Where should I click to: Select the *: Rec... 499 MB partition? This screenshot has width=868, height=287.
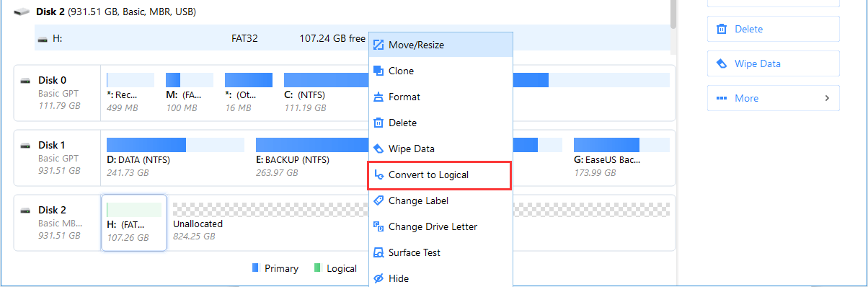[x=130, y=93]
